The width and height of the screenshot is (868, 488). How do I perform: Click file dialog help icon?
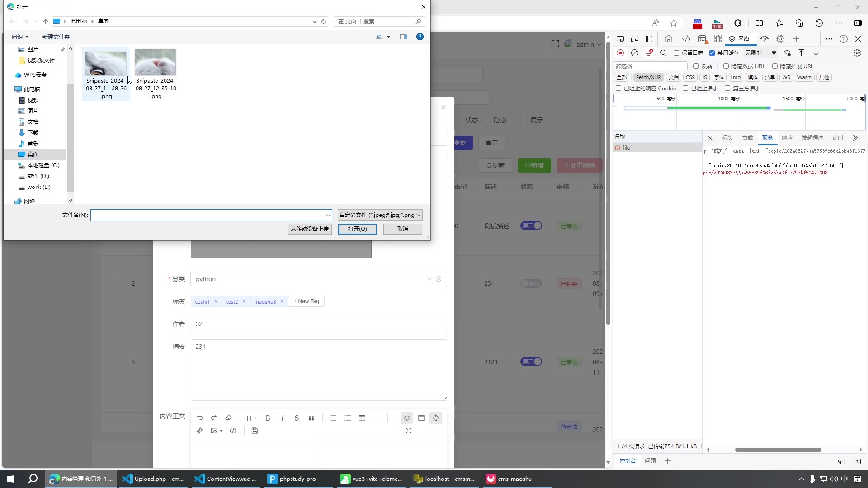tap(420, 37)
